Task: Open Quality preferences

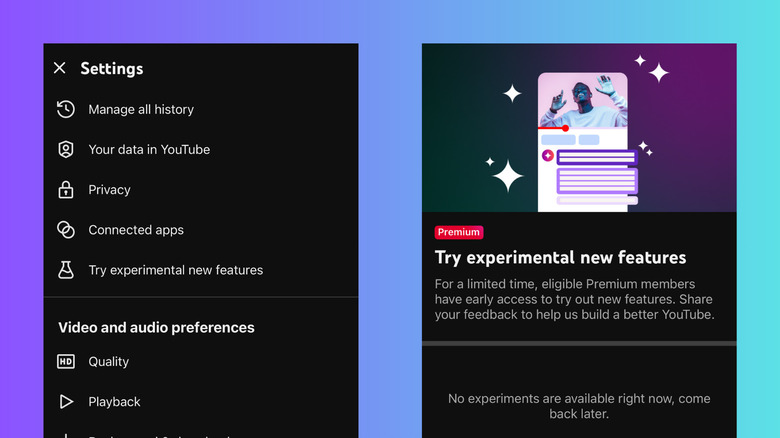Action: click(200, 361)
